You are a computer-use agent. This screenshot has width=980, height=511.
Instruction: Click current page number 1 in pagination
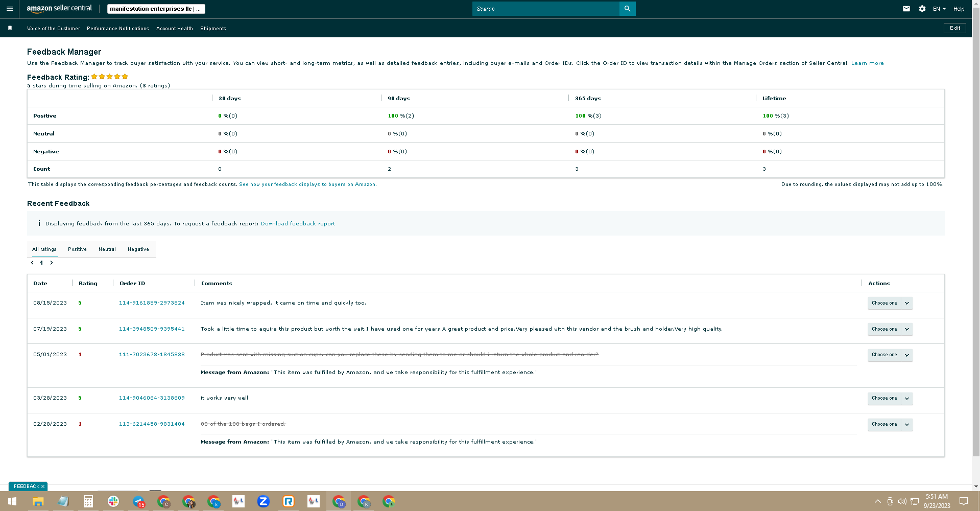(x=41, y=263)
